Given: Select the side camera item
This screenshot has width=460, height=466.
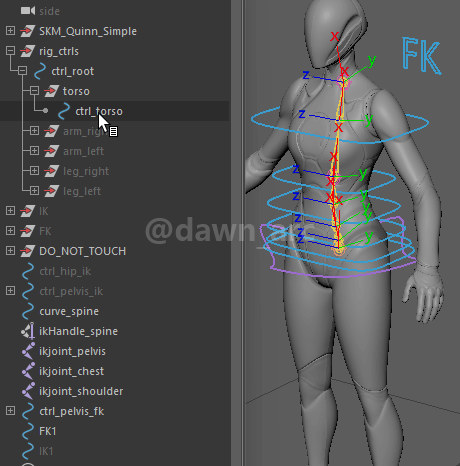Looking at the screenshot, I should pos(49,11).
